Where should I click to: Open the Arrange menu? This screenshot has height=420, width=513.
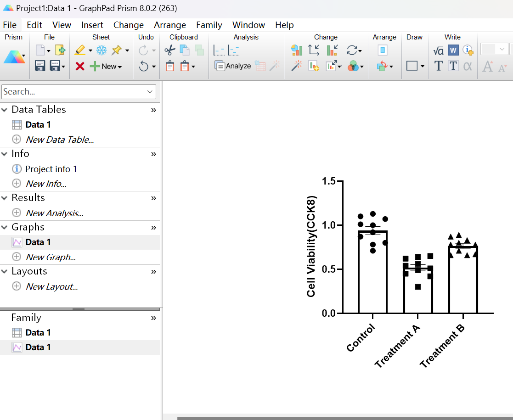point(170,25)
